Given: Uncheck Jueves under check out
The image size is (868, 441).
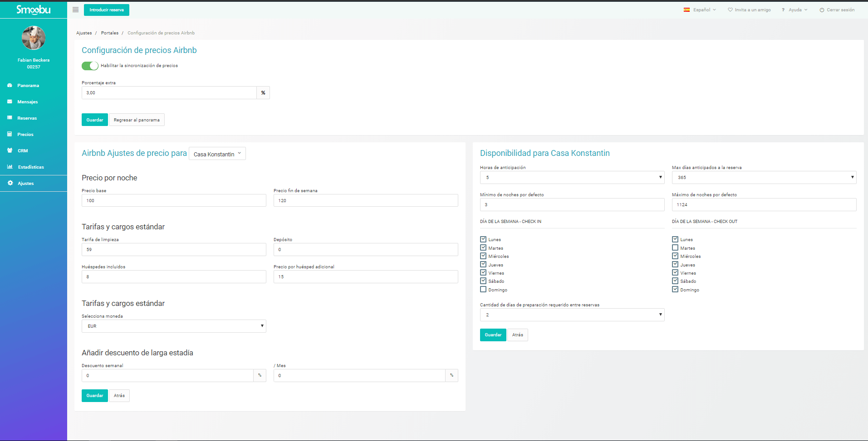Looking at the screenshot, I should point(675,264).
